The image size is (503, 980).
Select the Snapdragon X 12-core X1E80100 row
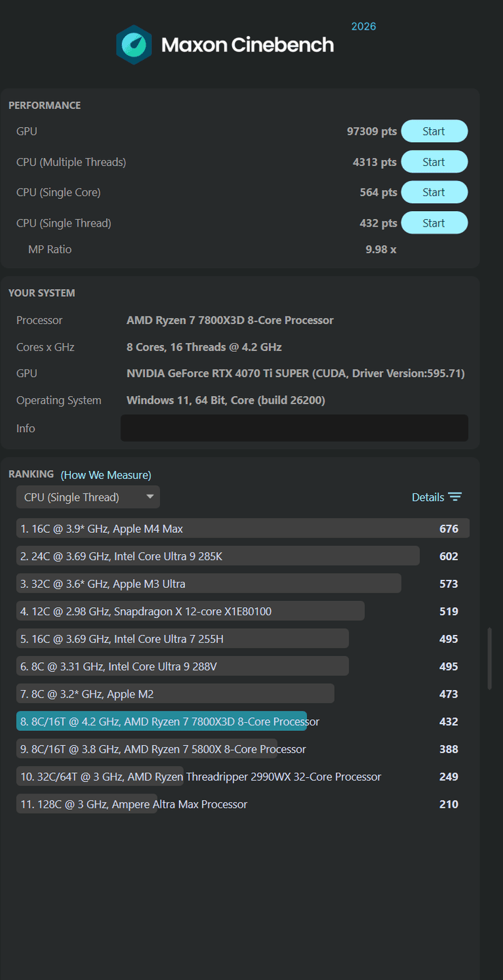click(243, 611)
